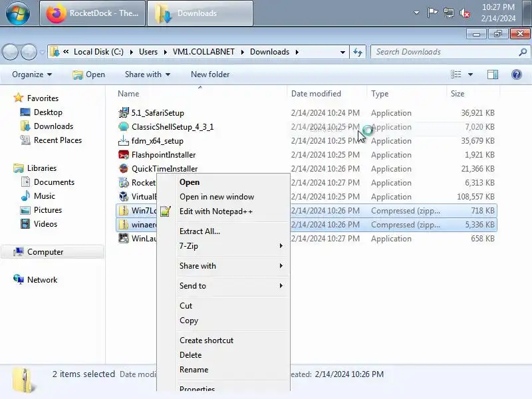The height and width of the screenshot is (399, 532).
Task: Select the QuickTimeInstaller file icon
Action: [124, 169]
